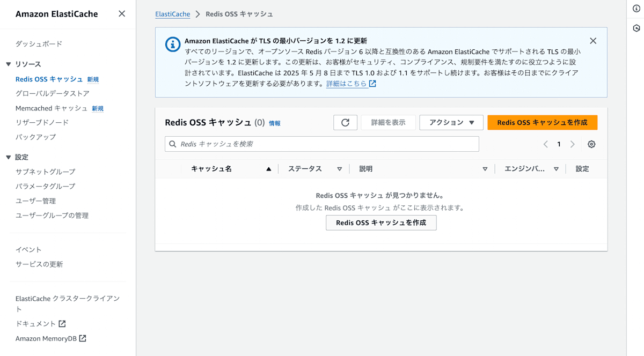This screenshot has width=644, height=356.
Task: Open リザーブドノード
Action: coord(42,122)
